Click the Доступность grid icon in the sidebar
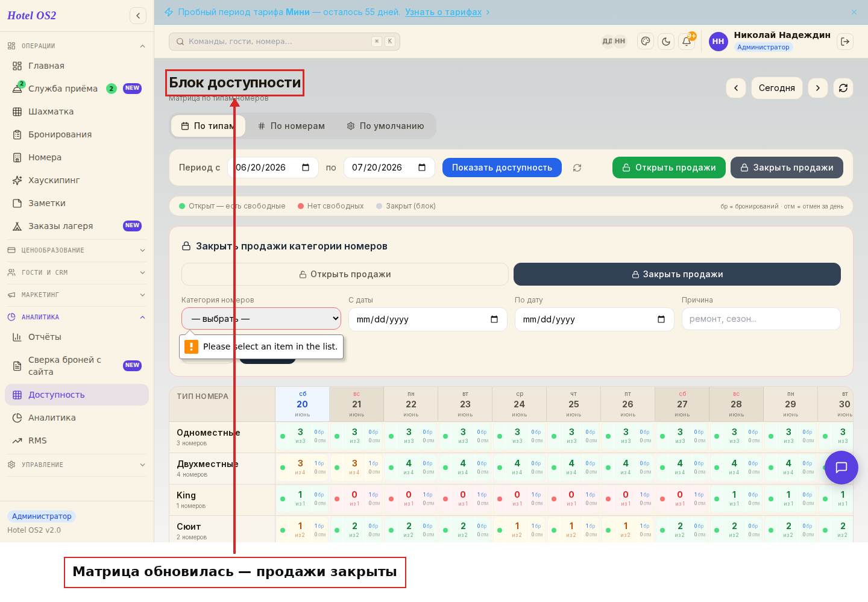The height and width of the screenshot is (602, 868). pyautogui.click(x=17, y=395)
